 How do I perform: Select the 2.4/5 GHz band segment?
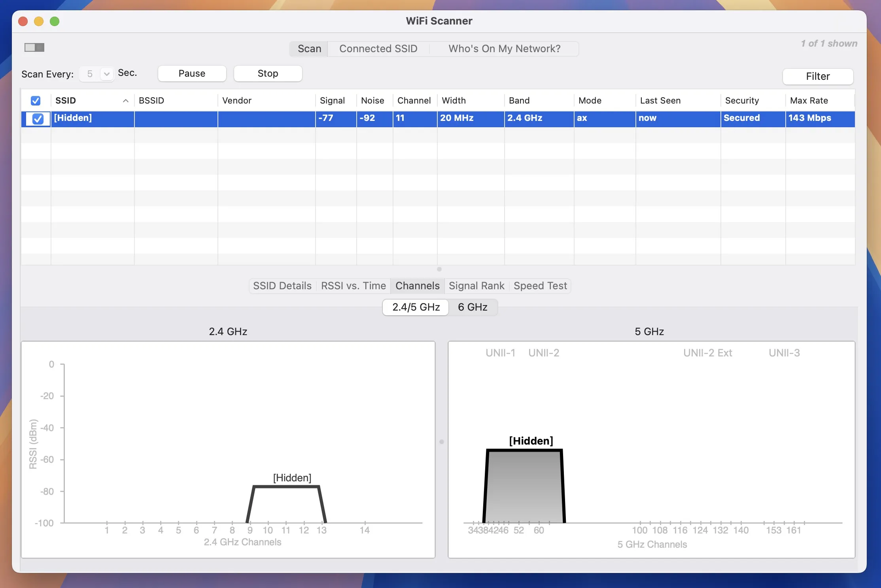(416, 307)
